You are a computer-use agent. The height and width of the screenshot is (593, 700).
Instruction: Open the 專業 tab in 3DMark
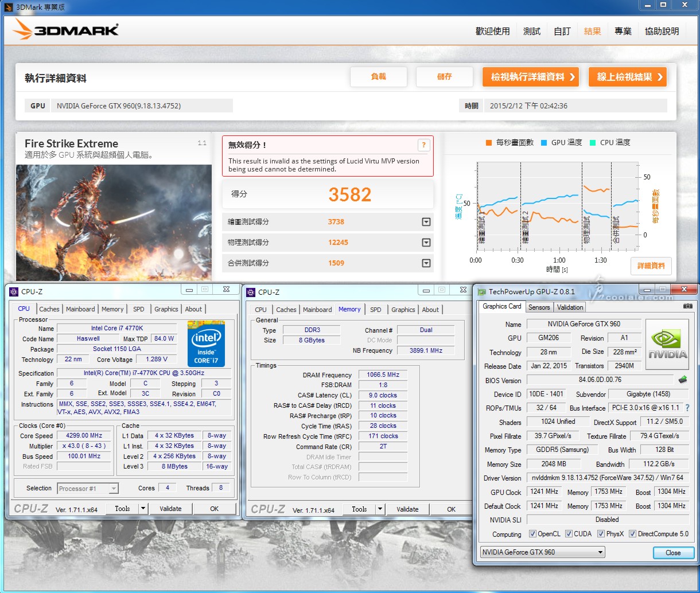[623, 32]
